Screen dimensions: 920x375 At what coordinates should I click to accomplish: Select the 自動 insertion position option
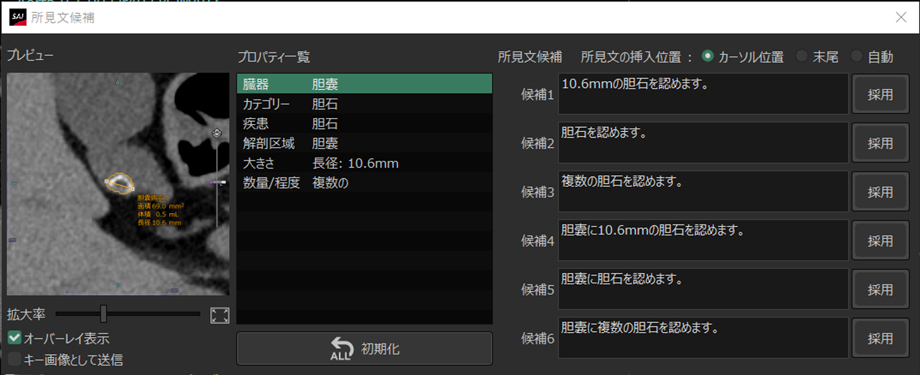(x=857, y=56)
